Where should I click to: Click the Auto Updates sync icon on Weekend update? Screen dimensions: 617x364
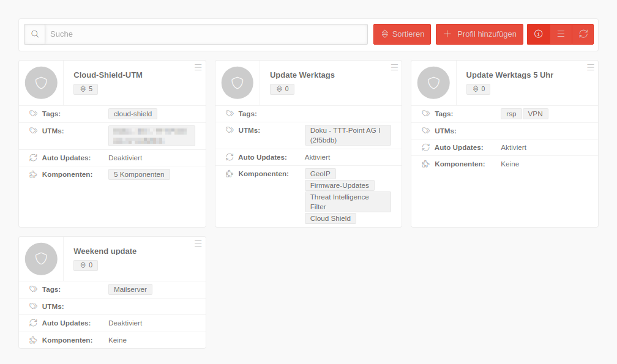point(34,323)
